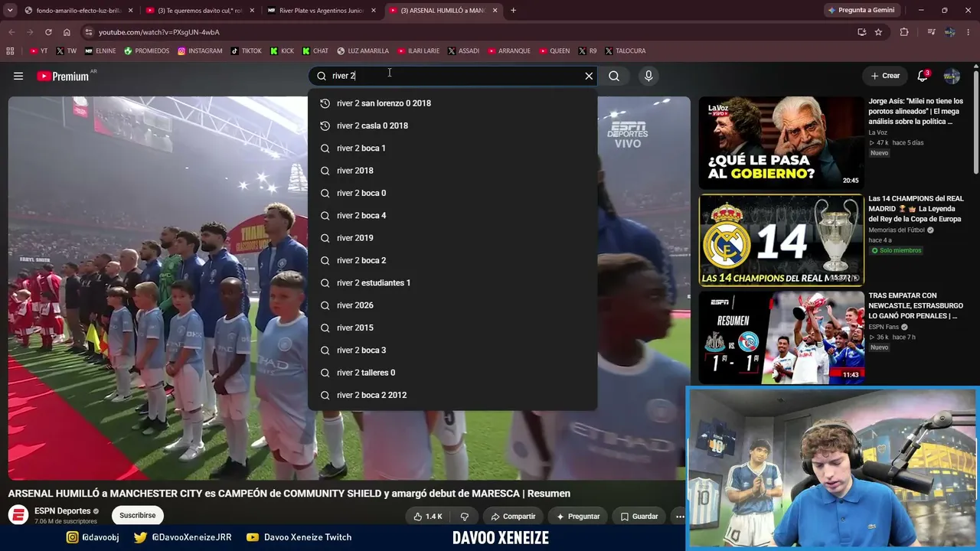Clear the search box text
Viewport: 980px width, 551px height.
pyautogui.click(x=589, y=76)
